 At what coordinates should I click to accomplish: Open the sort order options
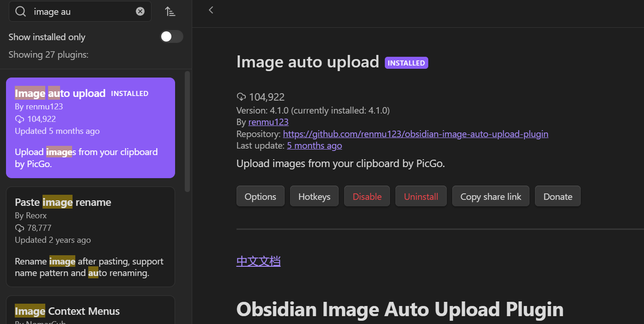point(170,12)
